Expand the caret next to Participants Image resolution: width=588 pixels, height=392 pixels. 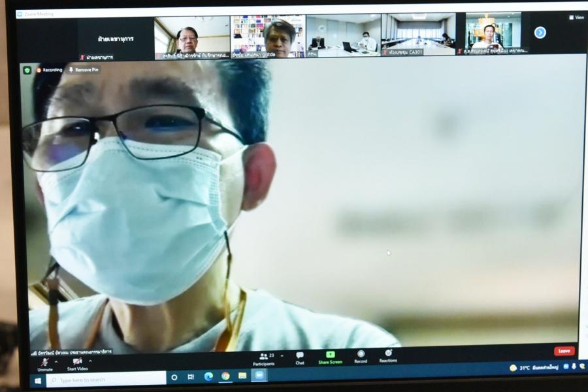pos(282,356)
